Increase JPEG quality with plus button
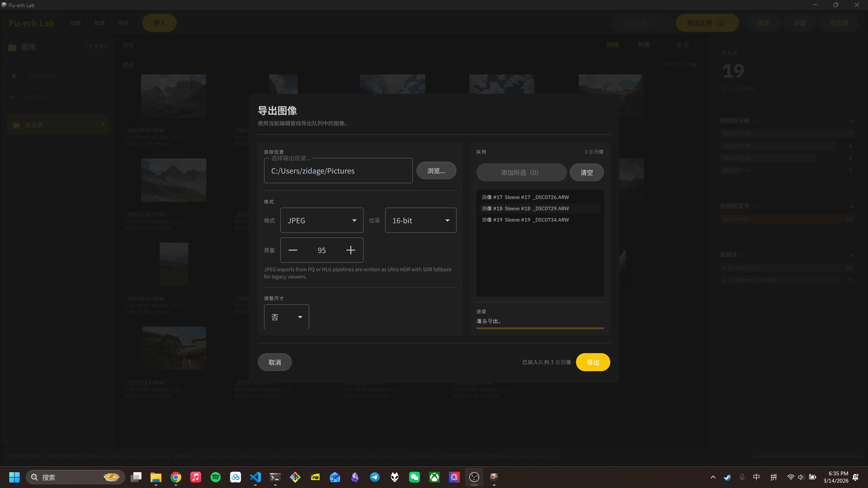 click(x=350, y=250)
